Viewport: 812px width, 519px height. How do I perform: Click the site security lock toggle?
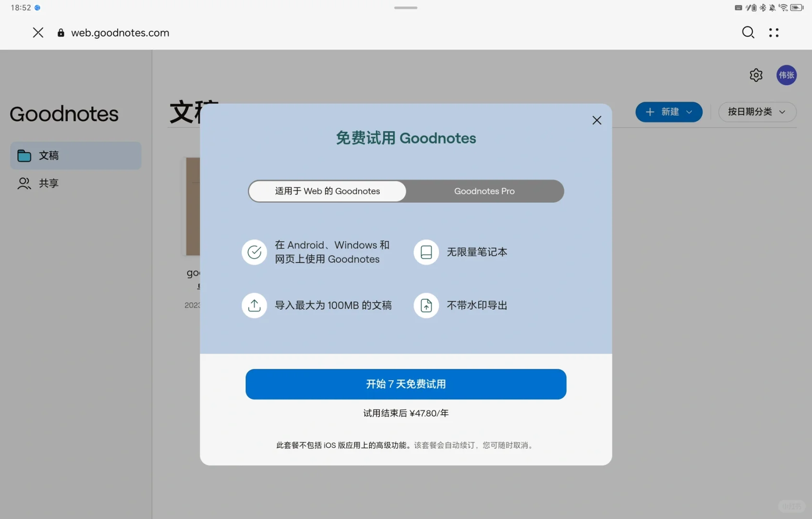coord(61,32)
